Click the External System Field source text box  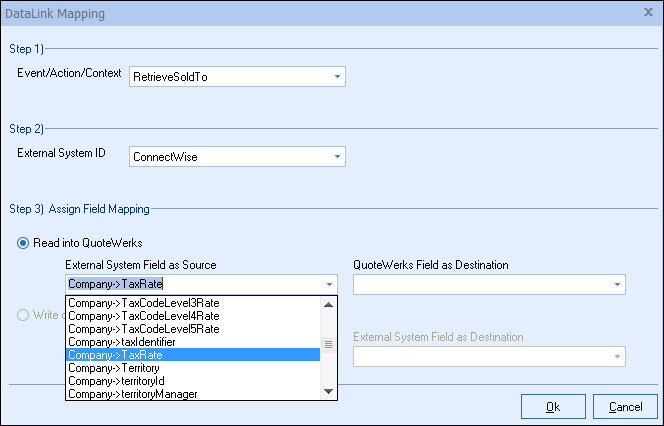190,284
